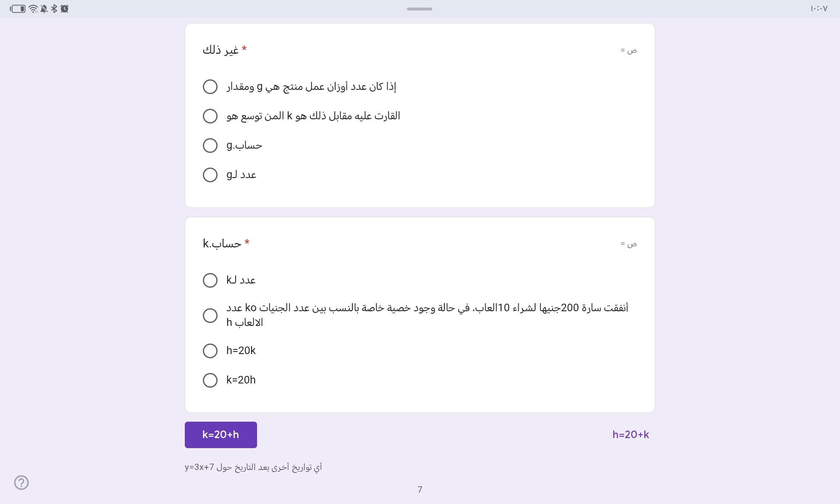Screen dimensions: 840x504
Task: Tap the muted notifications bell icon
Action: [44, 8]
